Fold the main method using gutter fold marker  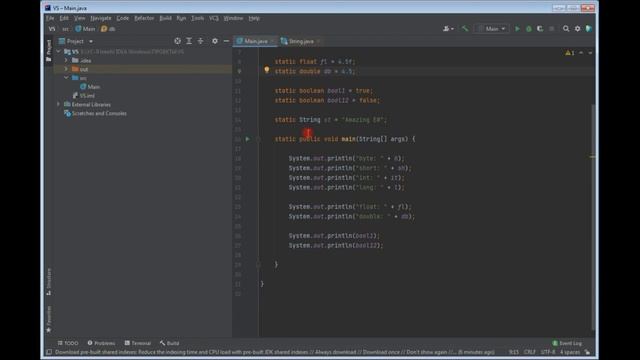(258, 139)
